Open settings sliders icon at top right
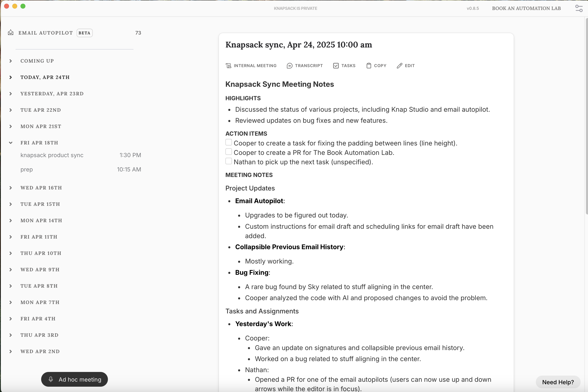The width and height of the screenshot is (588, 392). click(579, 8)
